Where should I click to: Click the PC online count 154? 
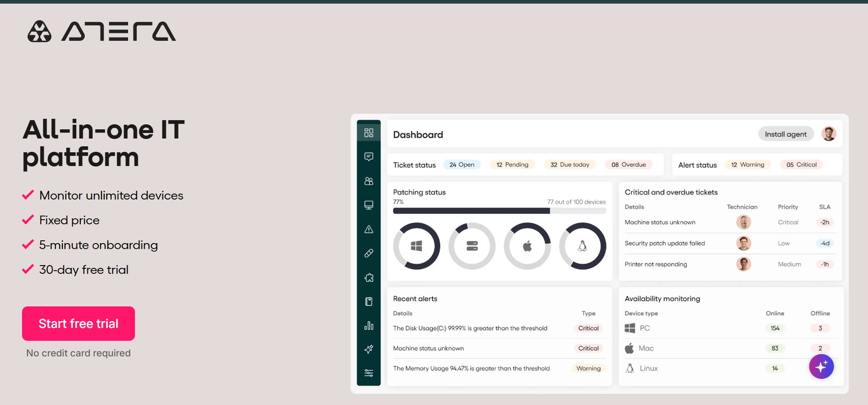point(775,328)
